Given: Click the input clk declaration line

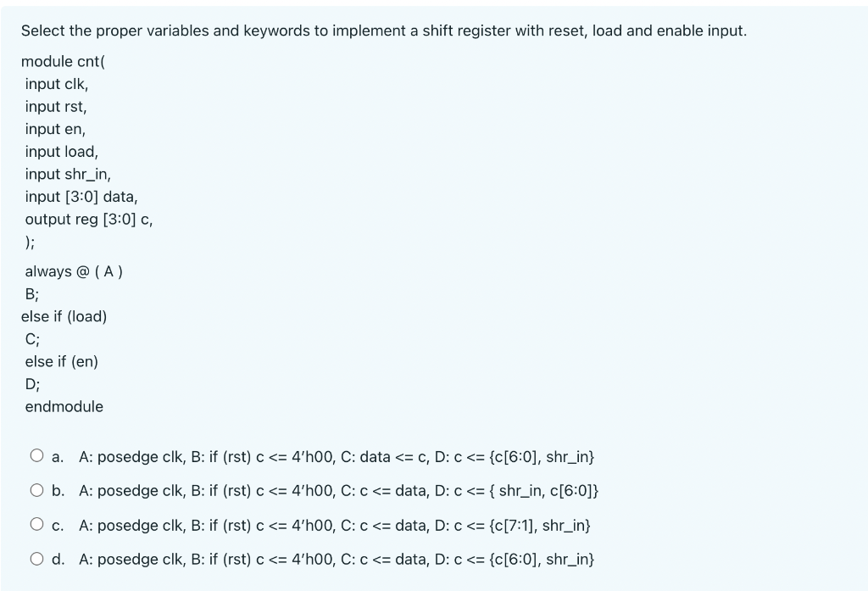Looking at the screenshot, I should 55,84.
